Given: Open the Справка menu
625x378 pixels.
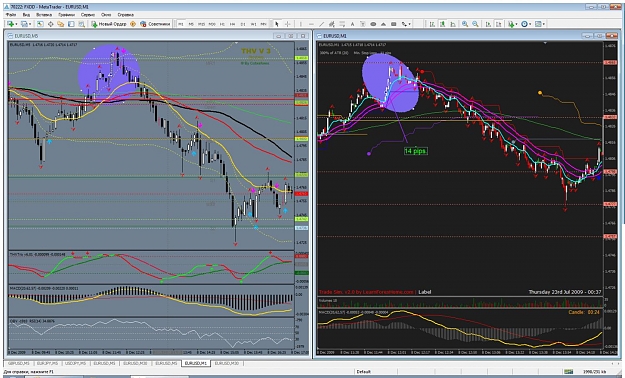Looking at the screenshot, I should tap(126, 14).
